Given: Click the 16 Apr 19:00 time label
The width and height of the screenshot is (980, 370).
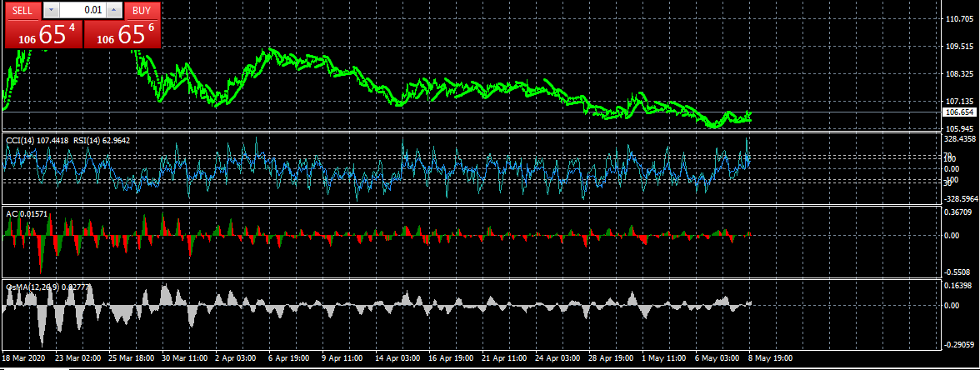Looking at the screenshot, I should [452, 358].
